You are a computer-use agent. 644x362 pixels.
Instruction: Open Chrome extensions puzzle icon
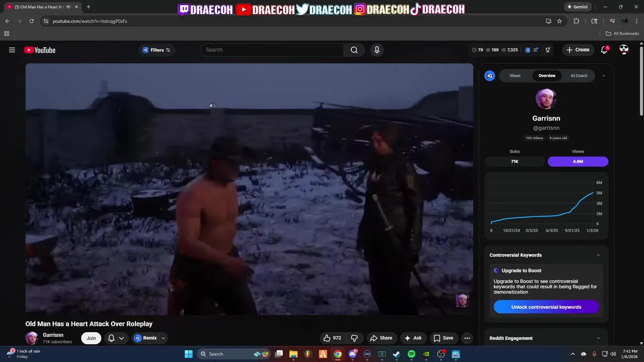click(x=577, y=21)
